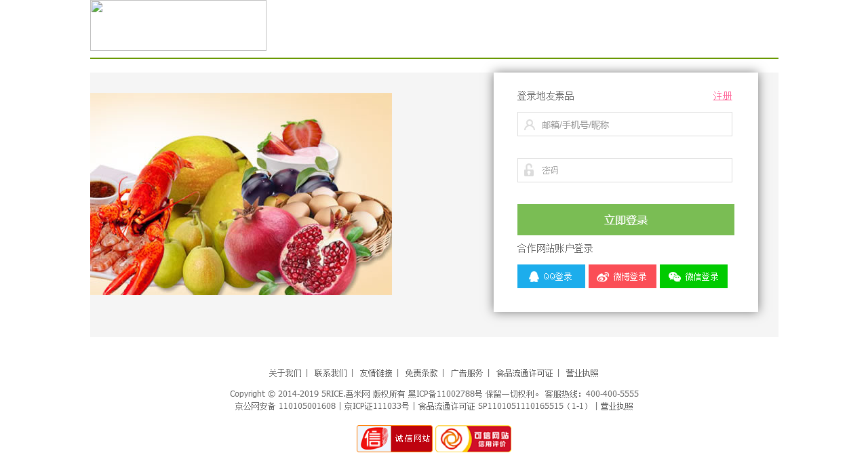868x455 pixels.
Task: Open the 注册 registration link
Action: point(722,96)
